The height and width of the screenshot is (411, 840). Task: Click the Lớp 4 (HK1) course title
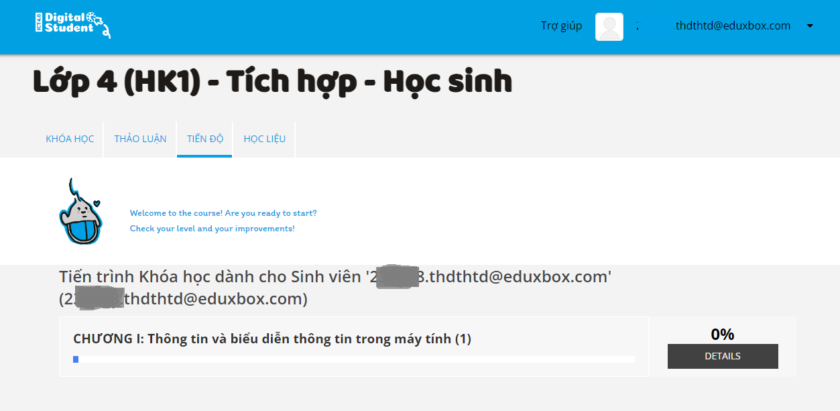(x=272, y=82)
